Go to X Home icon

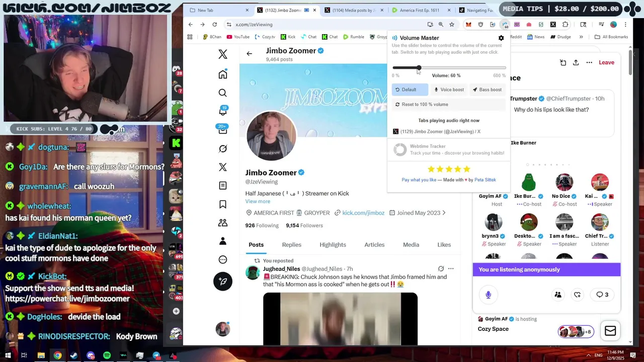pyautogui.click(x=223, y=74)
